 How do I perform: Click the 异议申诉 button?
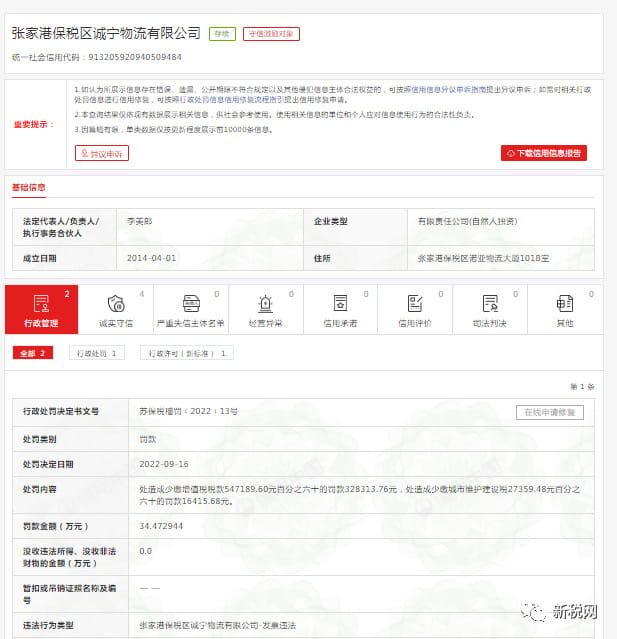pos(102,153)
